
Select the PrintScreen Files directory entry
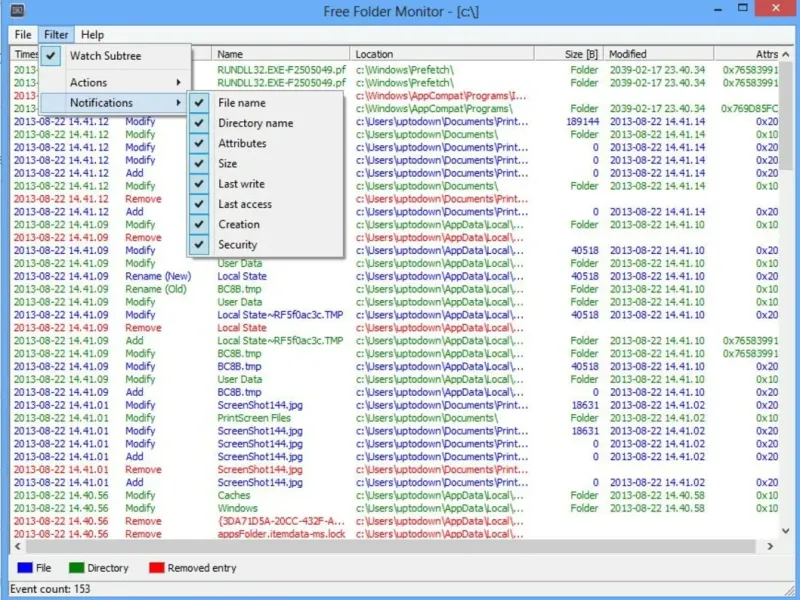tap(254, 418)
